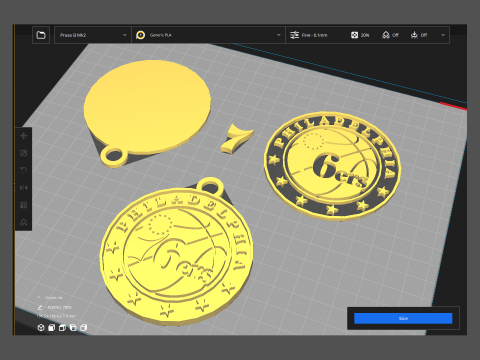Screen dimensions: 480x360
Task: Select the number 7 model
Action: pyautogui.click(x=237, y=139)
